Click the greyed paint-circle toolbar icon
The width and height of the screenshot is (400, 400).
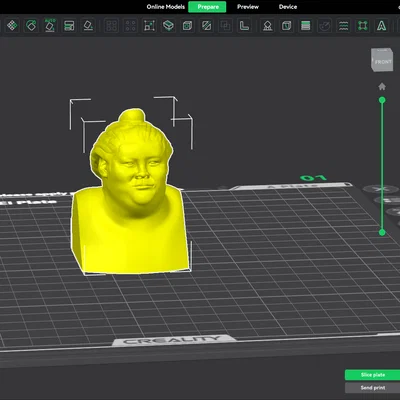point(324,26)
